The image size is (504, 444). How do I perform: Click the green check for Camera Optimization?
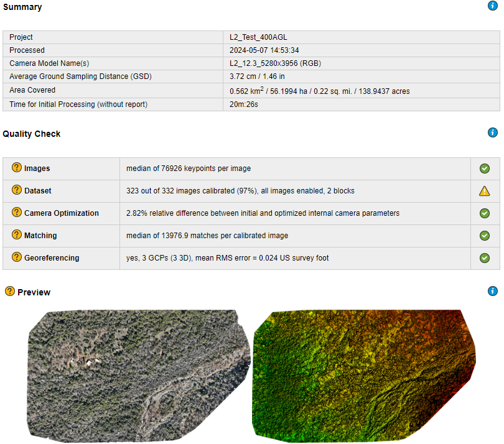(485, 213)
